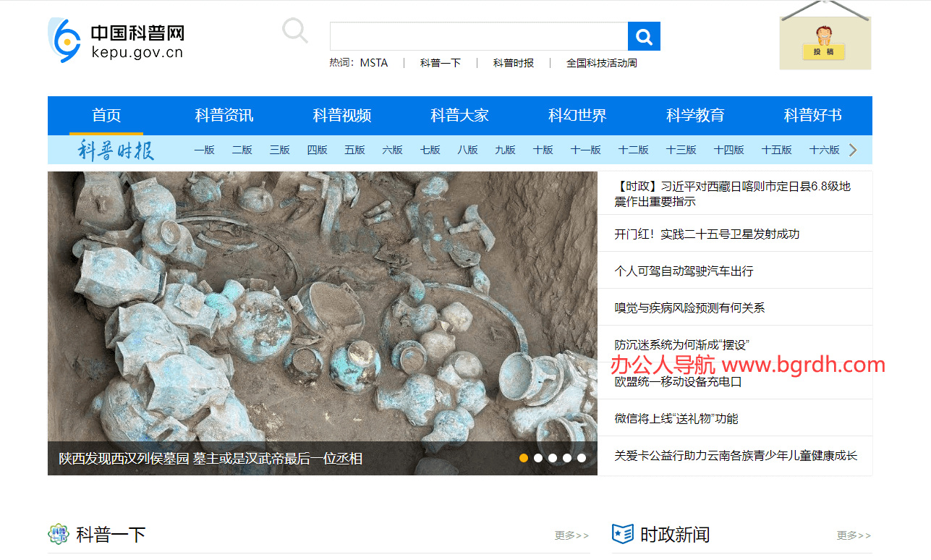Click hot word 全国科技活动周
This screenshot has height=560, width=931.
[601, 63]
